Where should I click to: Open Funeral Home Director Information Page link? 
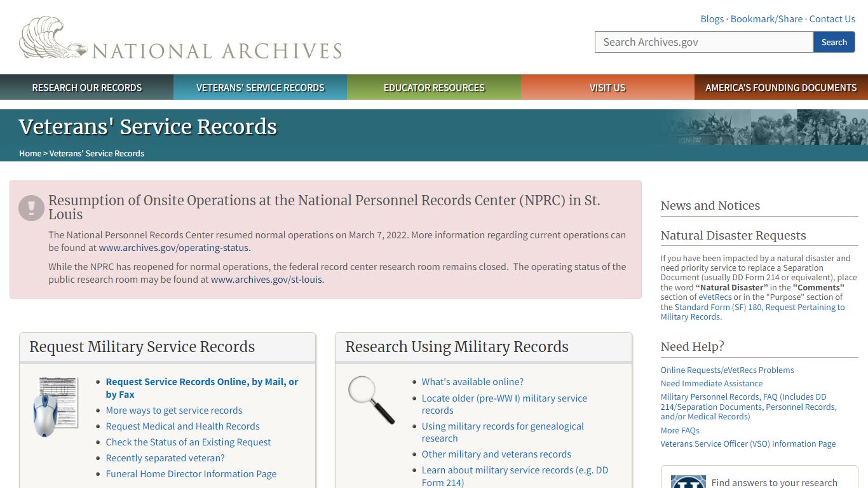click(191, 474)
